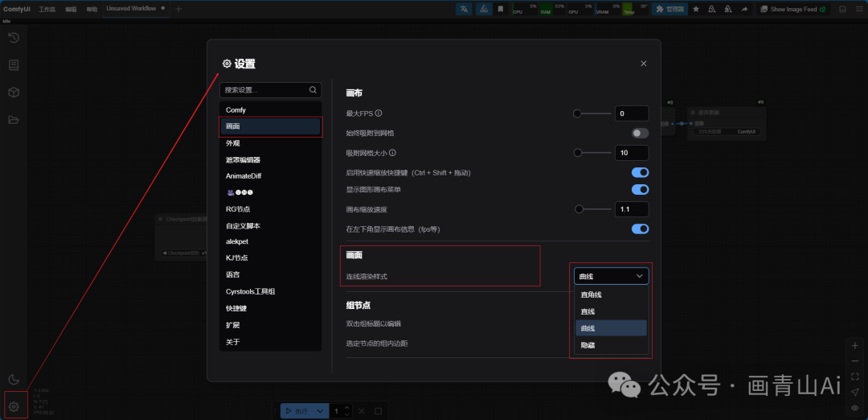Select Cyrstools工具组 settings category
The height and width of the screenshot is (420, 868).
click(x=270, y=291)
